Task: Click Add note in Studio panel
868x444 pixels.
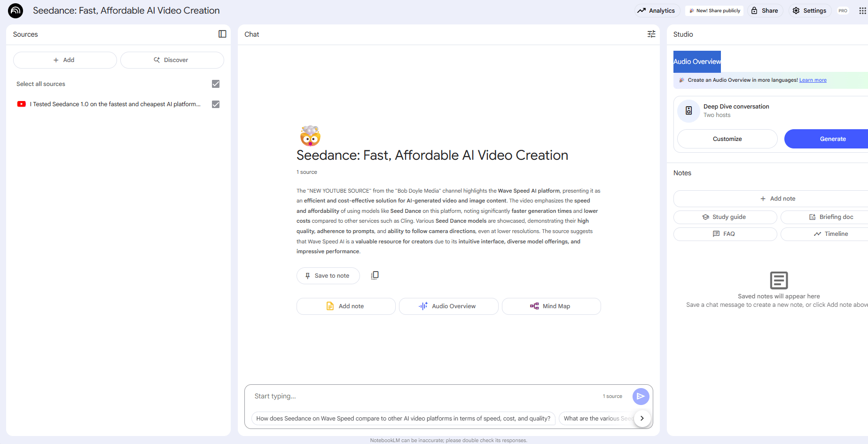Action: pos(771,199)
